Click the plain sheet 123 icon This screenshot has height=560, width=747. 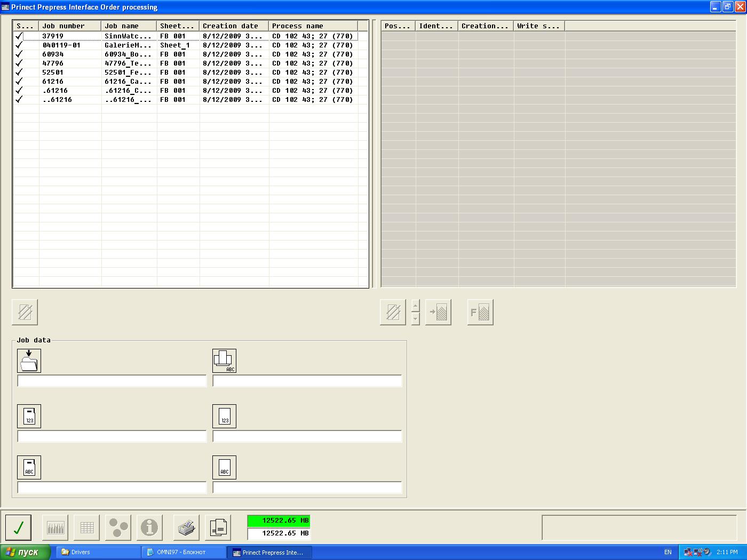[224, 416]
